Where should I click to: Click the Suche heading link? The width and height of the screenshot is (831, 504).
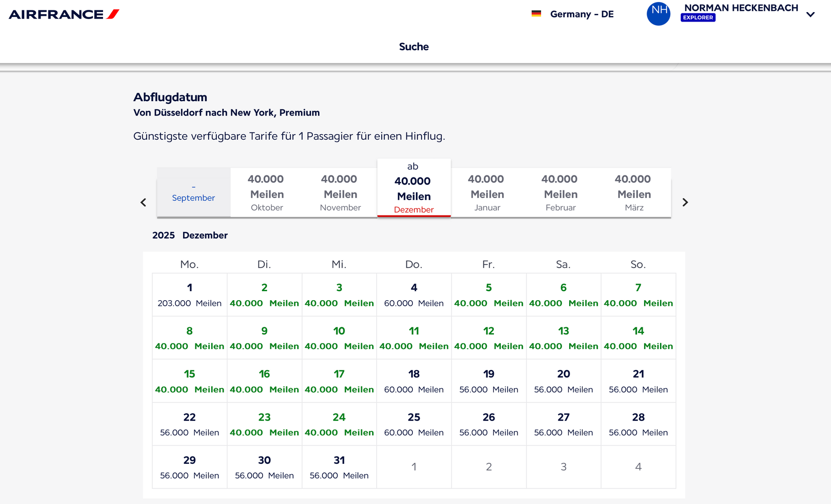click(x=414, y=47)
